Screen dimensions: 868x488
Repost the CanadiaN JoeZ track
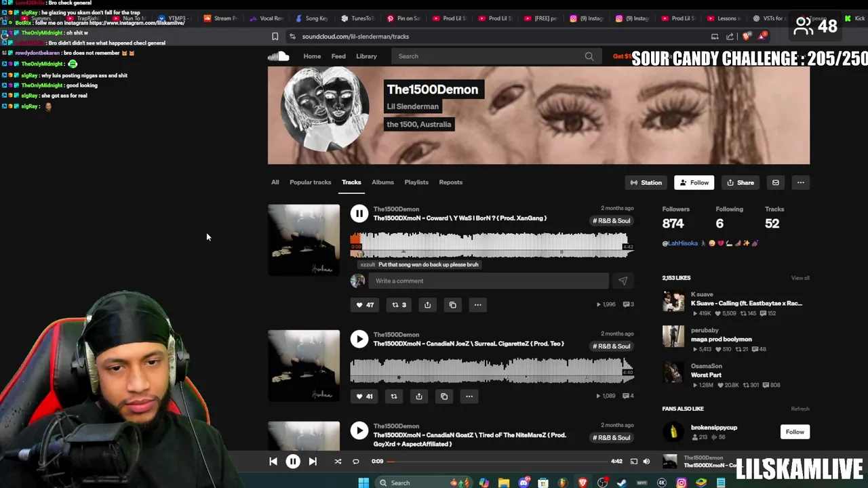pos(394,396)
